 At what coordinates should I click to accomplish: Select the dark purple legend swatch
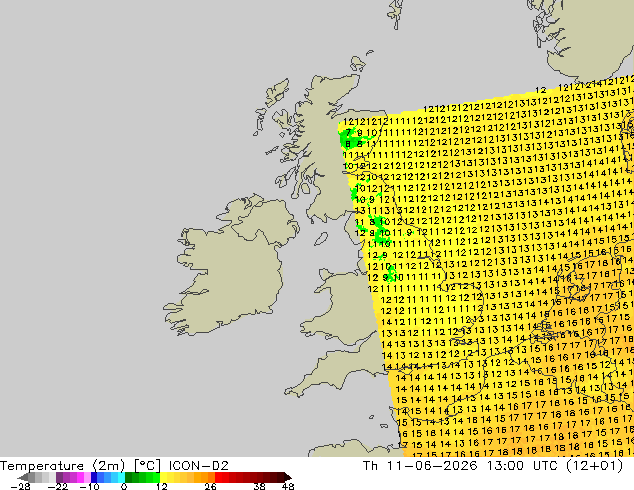pos(59,477)
